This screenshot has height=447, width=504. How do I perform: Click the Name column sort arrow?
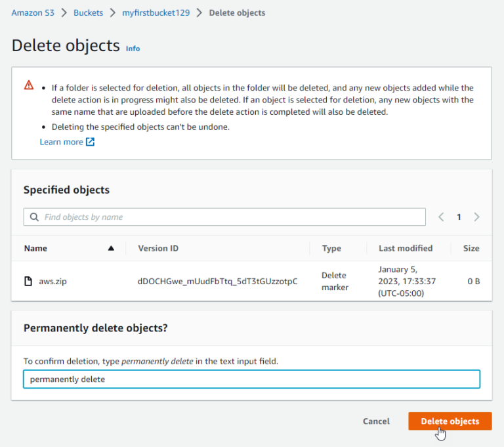click(111, 249)
